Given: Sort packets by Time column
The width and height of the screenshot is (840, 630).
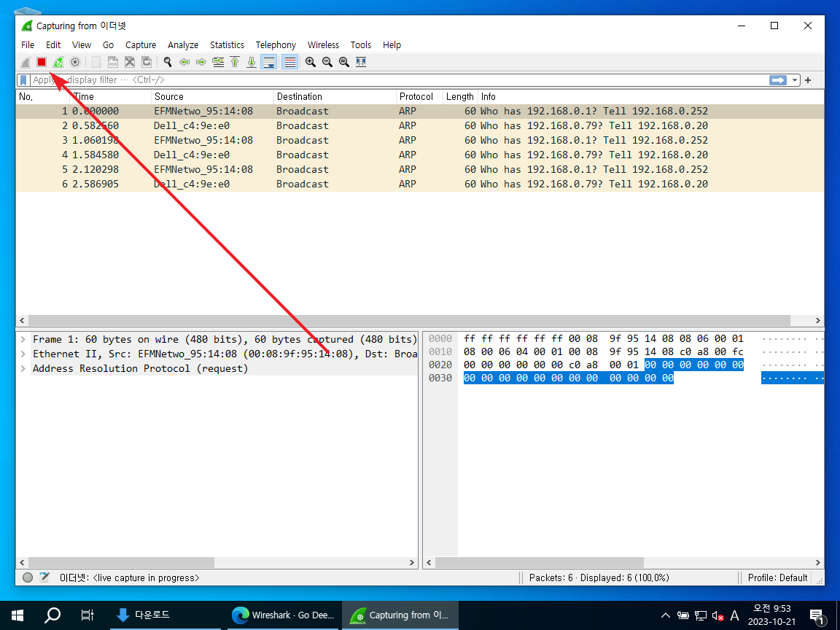Looking at the screenshot, I should pyautogui.click(x=110, y=97).
